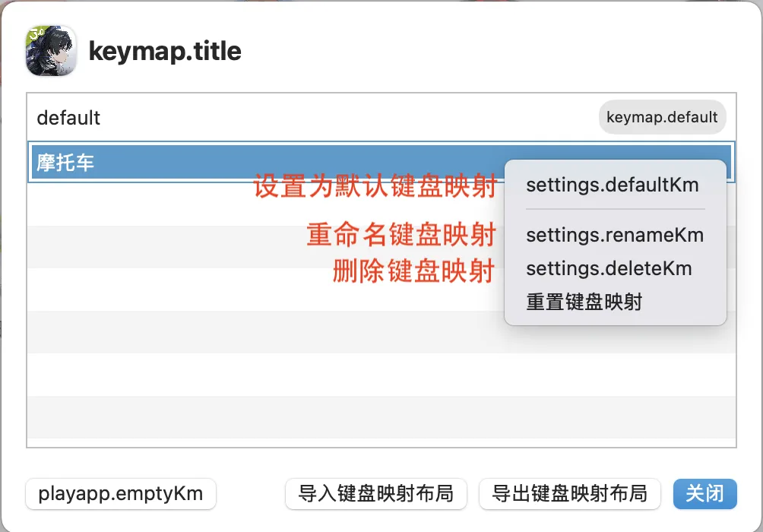This screenshot has height=532, width=763.
Task: Select the 摩托车 keymap row
Action: [x=228, y=162]
